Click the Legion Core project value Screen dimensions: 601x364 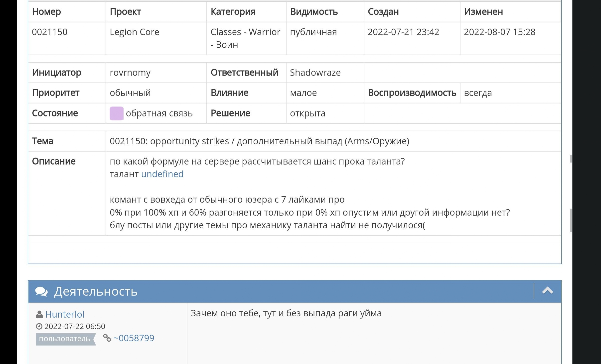click(x=135, y=32)
